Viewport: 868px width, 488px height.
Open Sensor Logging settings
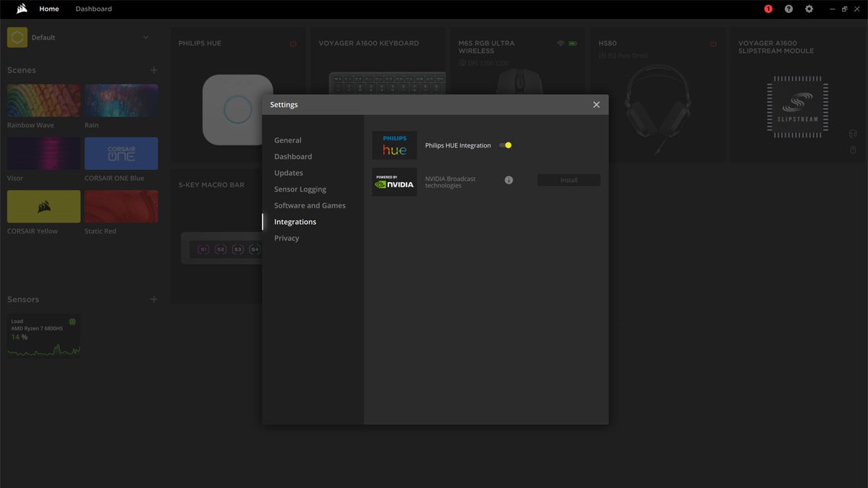[300, 189]
